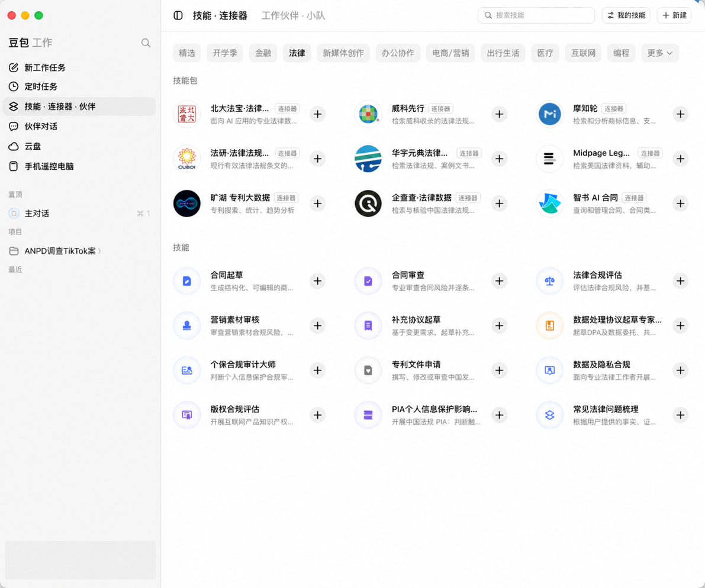Add the 版权合规评估 skill
The image size is (705, 588).
317,415
